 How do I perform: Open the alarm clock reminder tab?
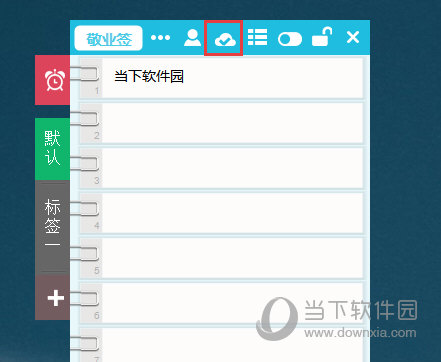point(53,80)
